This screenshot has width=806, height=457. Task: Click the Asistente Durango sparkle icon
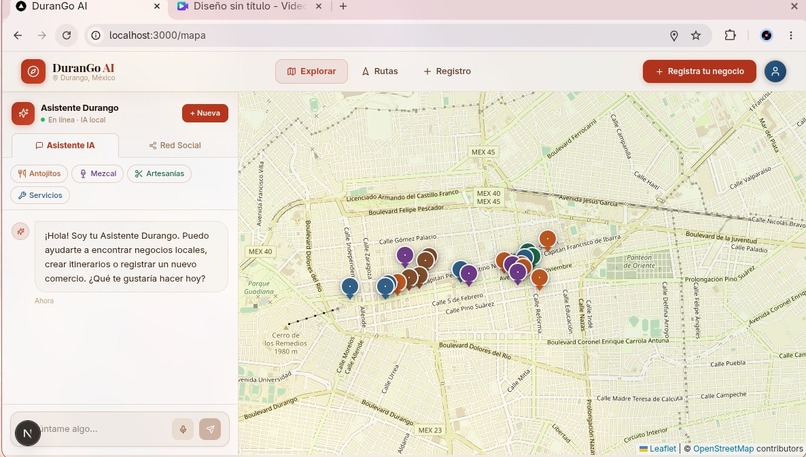coord(23,113)
